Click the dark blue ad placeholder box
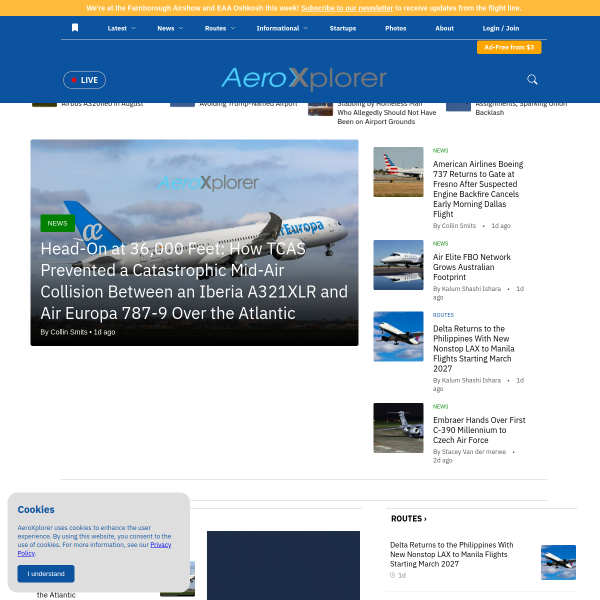Screen dimensions: 600x600 [x=283, y=565]
